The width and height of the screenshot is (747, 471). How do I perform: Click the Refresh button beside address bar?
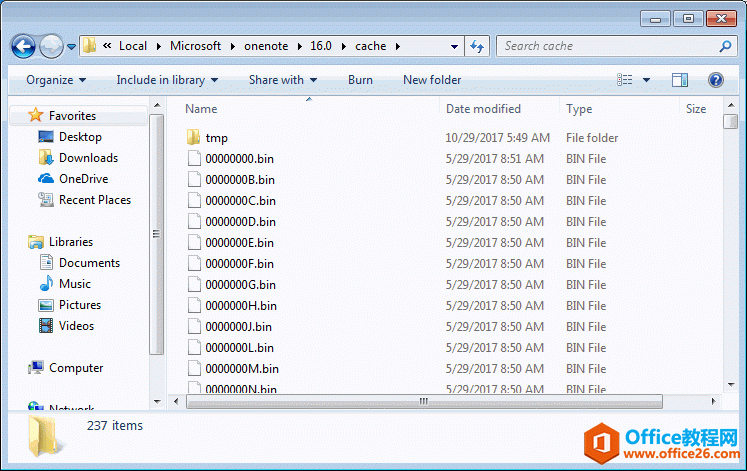coord(477,46)
